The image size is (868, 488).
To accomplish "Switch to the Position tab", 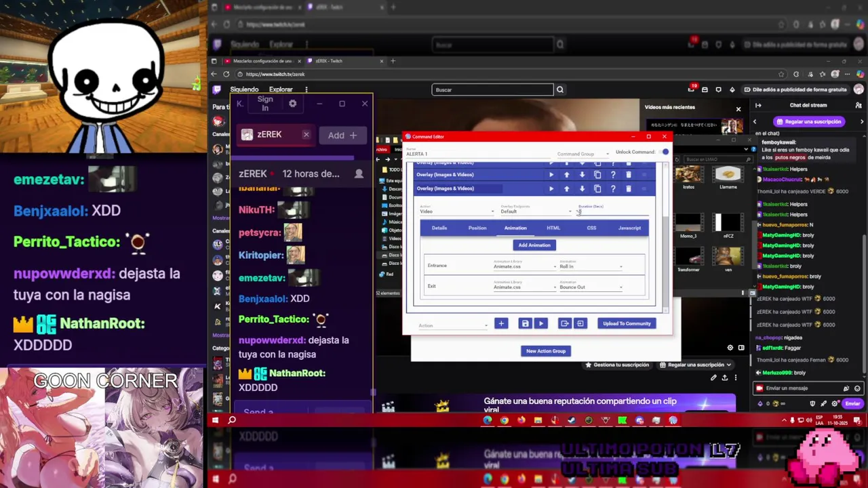I will click(x=477, y=228).
